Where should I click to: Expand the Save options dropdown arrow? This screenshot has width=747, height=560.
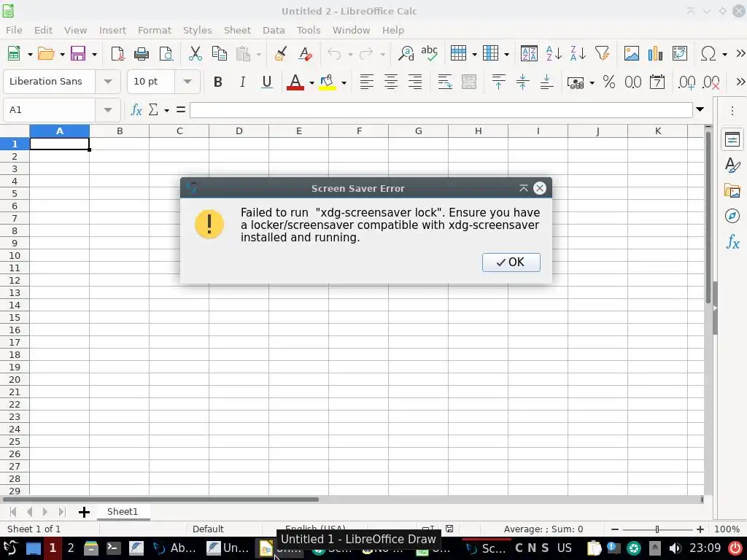[94, 54]
